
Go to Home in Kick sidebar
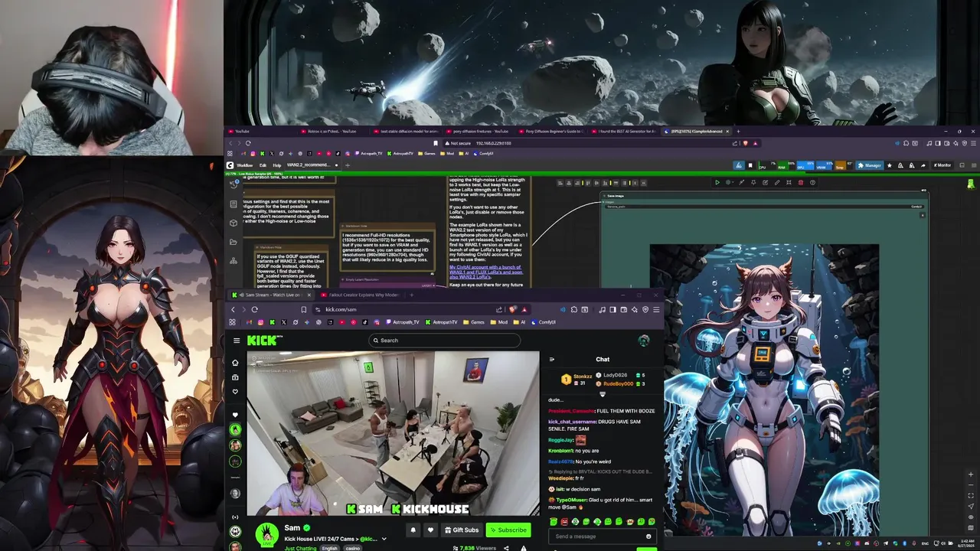235,363
